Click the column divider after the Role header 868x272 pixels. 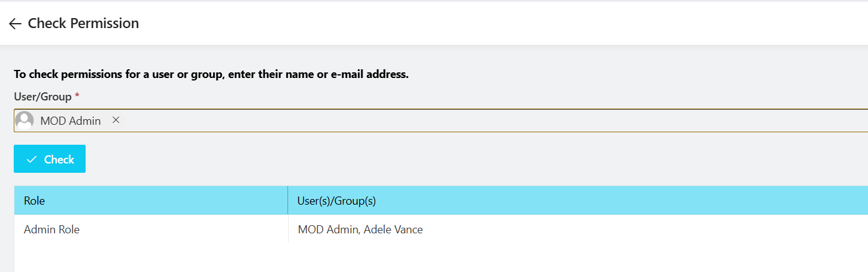[x=288, y=200]
